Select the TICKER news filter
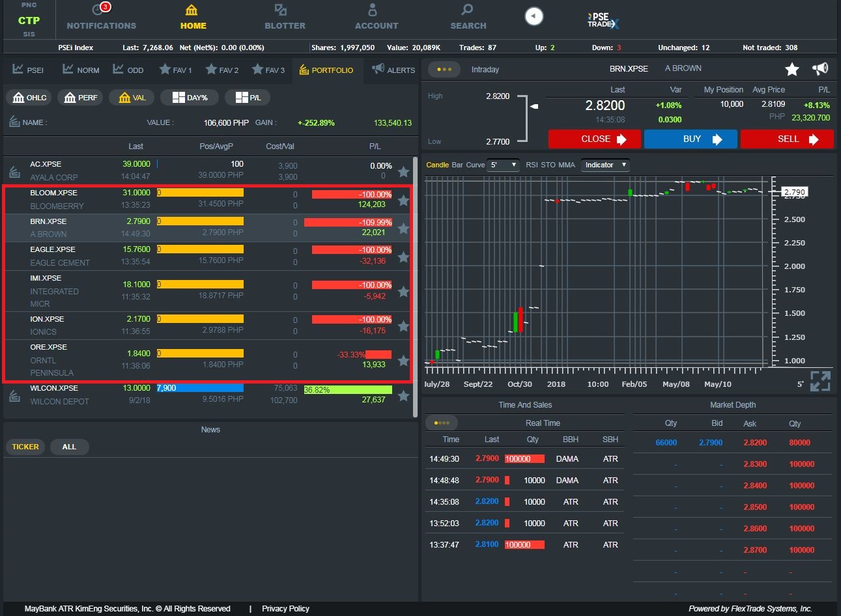This screenshot has width=841, height=616. tap(25, 447)
